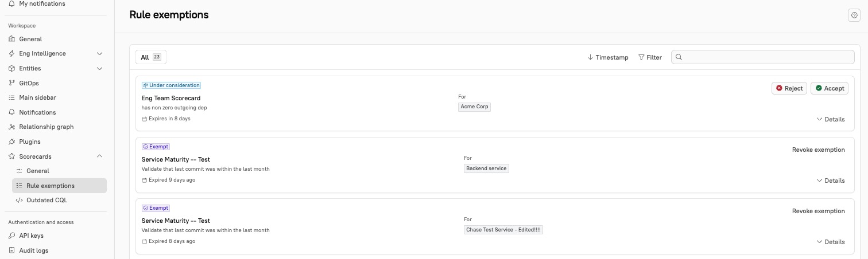Open My notifications in sidebar

[41, 3]
